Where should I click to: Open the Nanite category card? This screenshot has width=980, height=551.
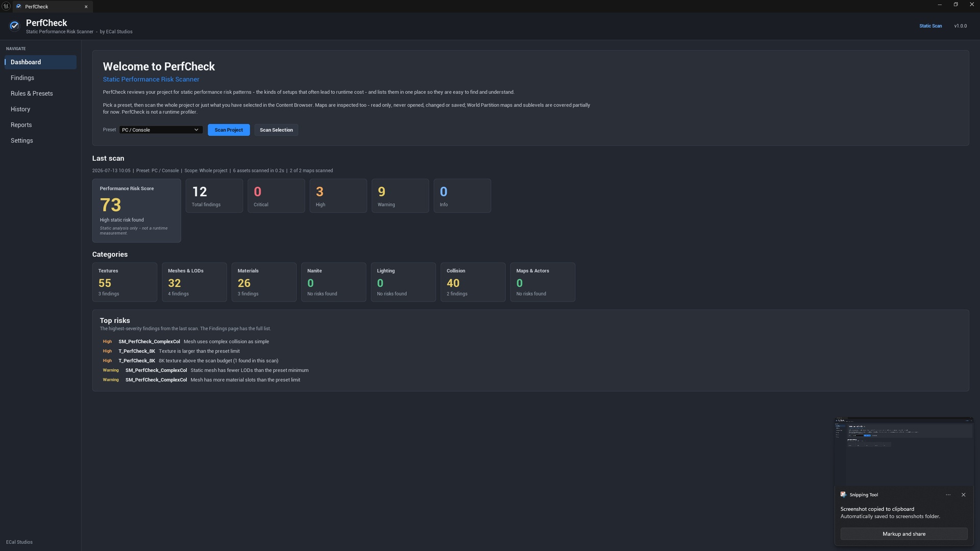pyautogui.click(x=334, y=282)
